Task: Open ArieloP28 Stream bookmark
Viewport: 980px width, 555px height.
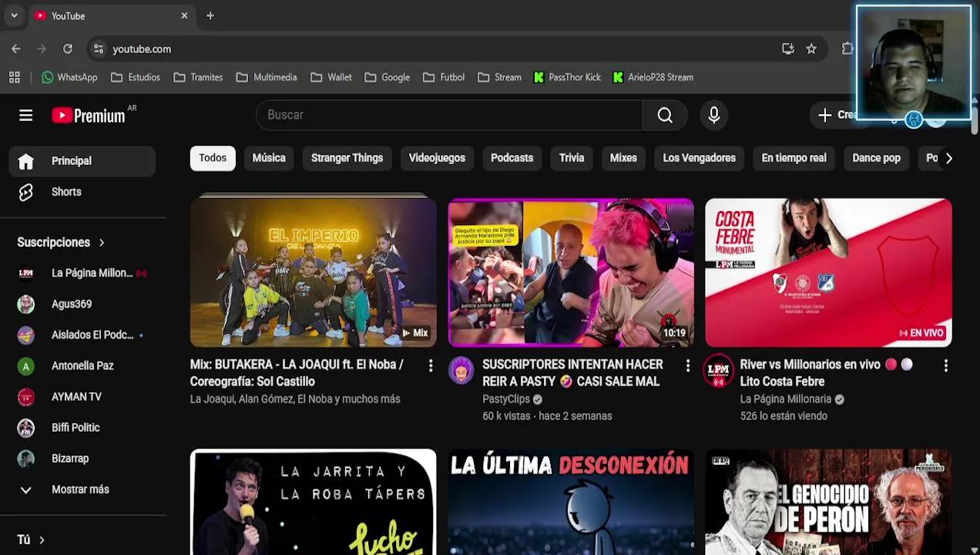Action: (x=653, y=77)
